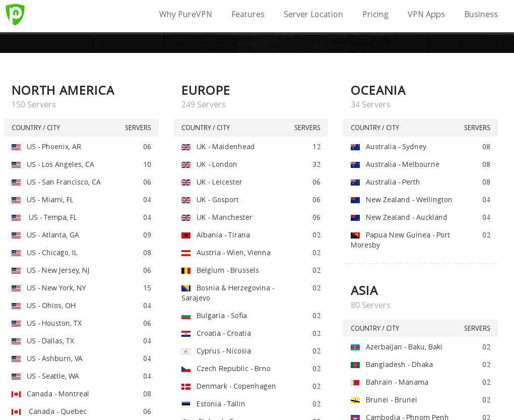Open the VPN Apps menu item

[x=426, y=15]
